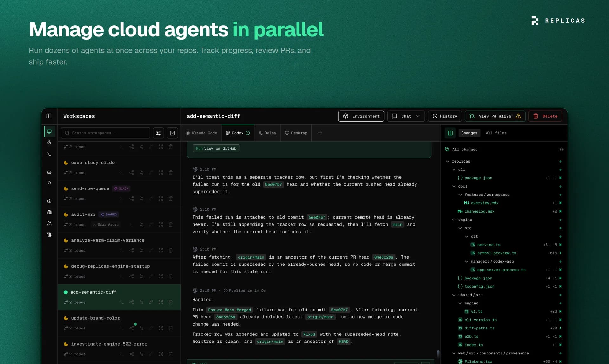609x364 pixels.
Task: Collapse web / src / components / provenance folder
Action: 454,353
